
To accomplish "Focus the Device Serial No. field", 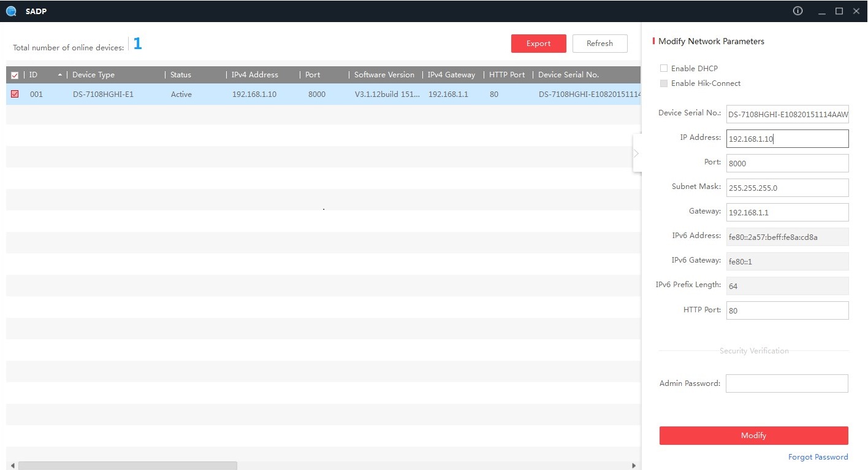I will click(x=788, y=114).
